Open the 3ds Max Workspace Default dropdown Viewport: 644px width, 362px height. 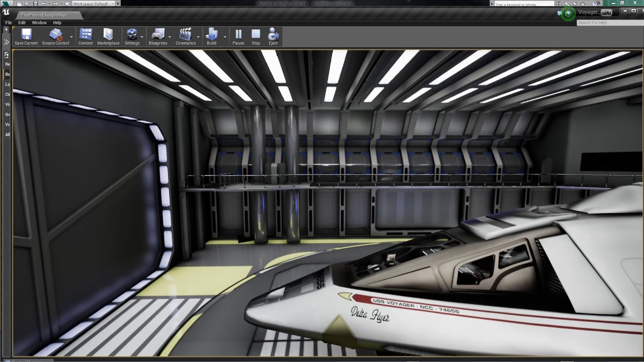(x=93, y=4)
